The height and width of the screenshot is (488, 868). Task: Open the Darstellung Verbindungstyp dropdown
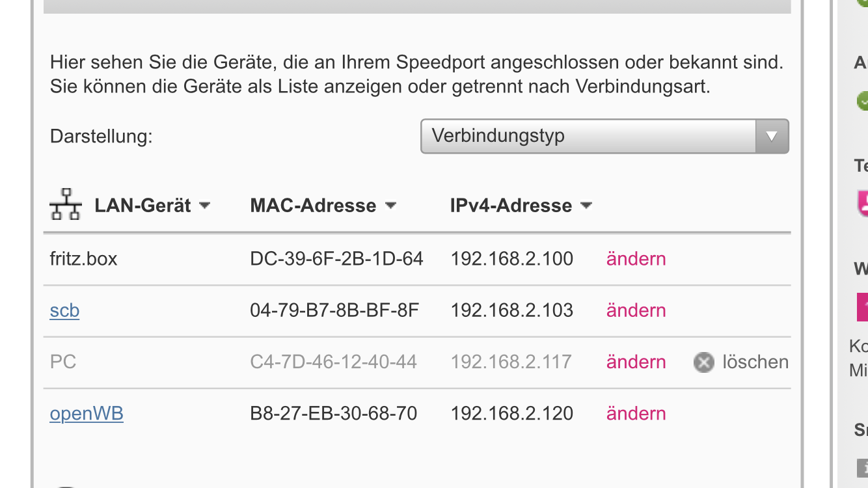[x=604, y=136]
